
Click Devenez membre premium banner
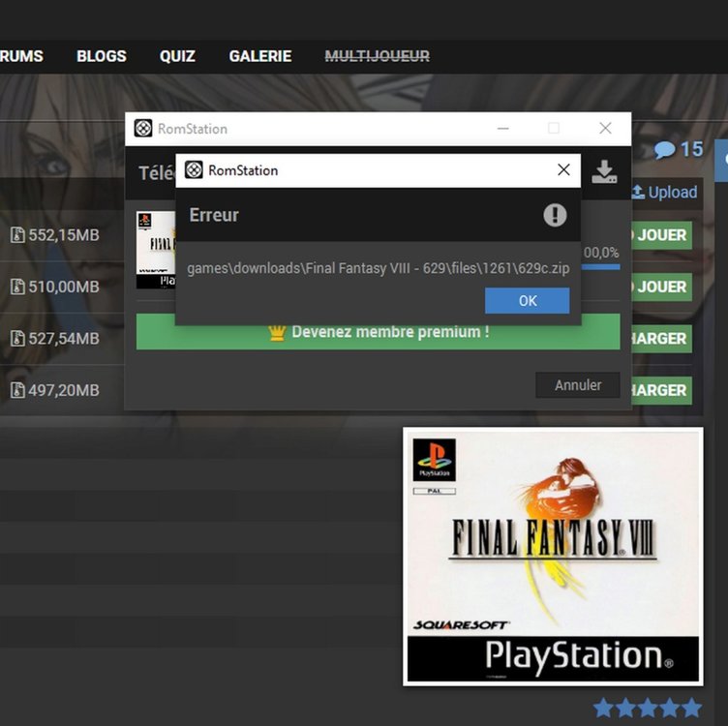click(x=378, y=332)
